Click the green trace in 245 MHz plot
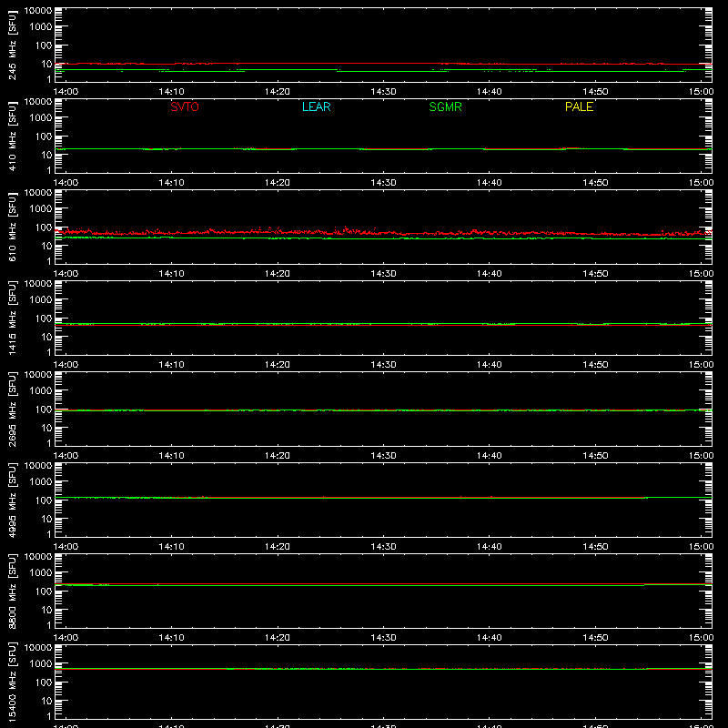The width and height of the screenshot is (728, 728). 383,71
